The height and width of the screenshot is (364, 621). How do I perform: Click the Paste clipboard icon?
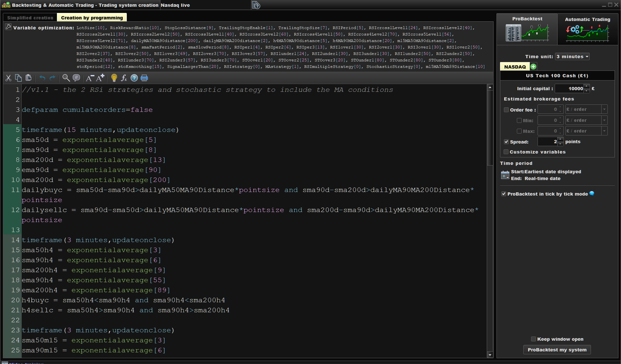point(28,78)
